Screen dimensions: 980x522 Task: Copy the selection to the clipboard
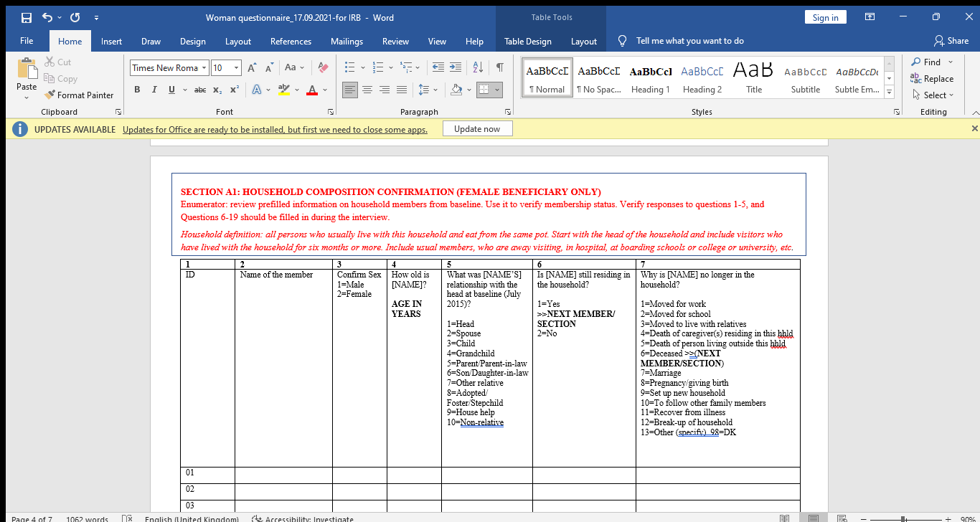tap(60, 79)
